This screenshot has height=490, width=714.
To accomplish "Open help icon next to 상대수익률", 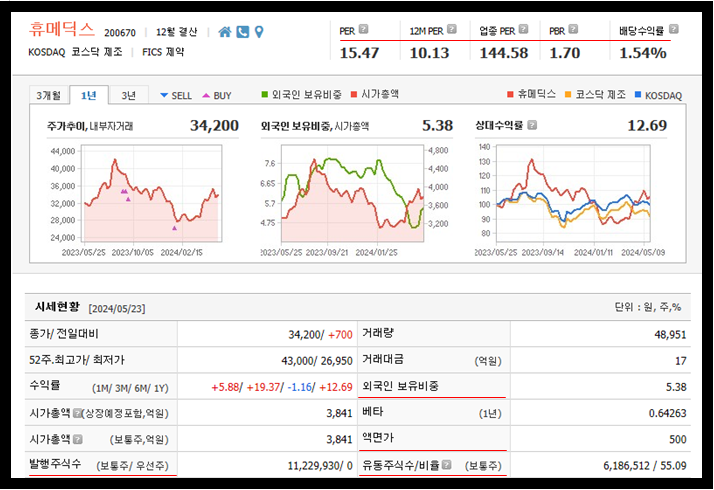I will (x=532, y=125).
